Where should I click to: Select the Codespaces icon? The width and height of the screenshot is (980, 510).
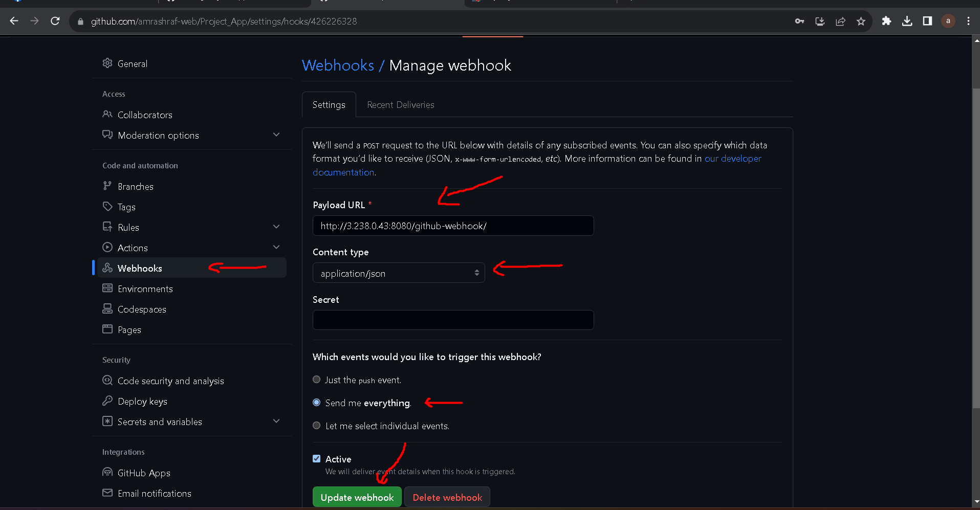(107, 309)
